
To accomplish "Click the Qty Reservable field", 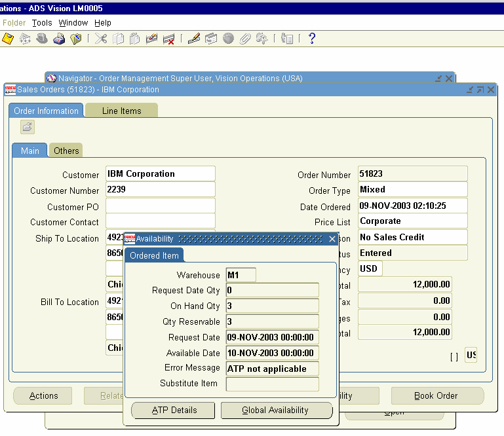I will coord(272,321).
